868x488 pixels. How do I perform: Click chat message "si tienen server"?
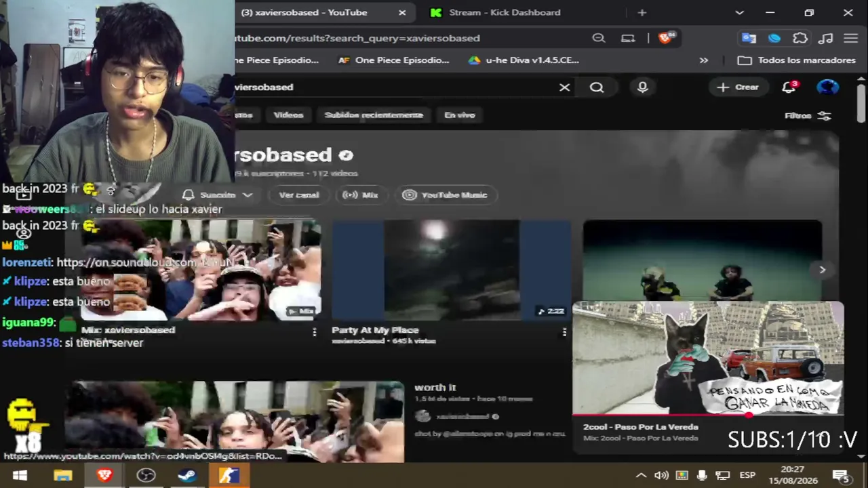104,343
